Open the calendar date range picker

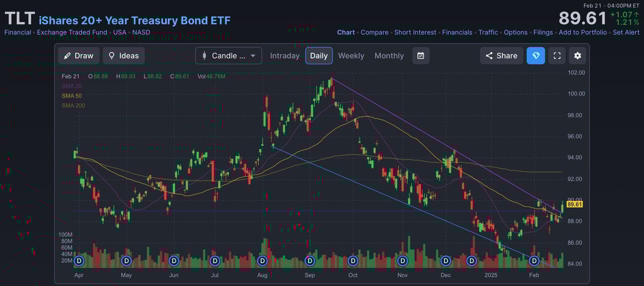[x=421, y=56]
